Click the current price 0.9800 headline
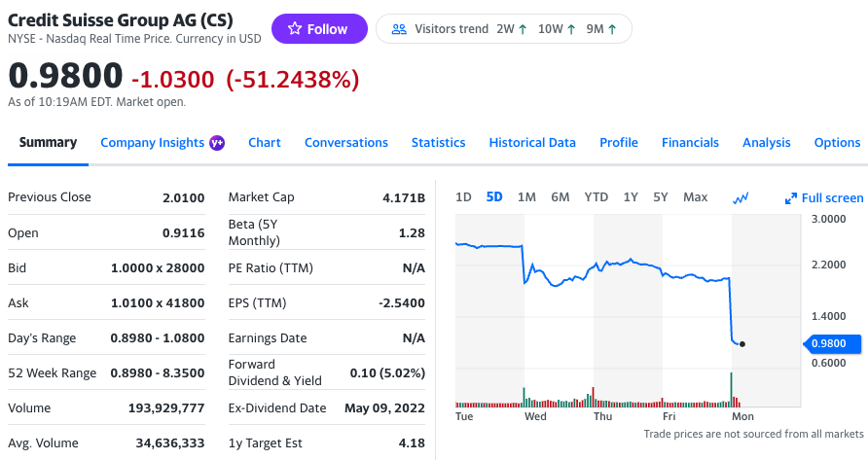 (65, 75)
